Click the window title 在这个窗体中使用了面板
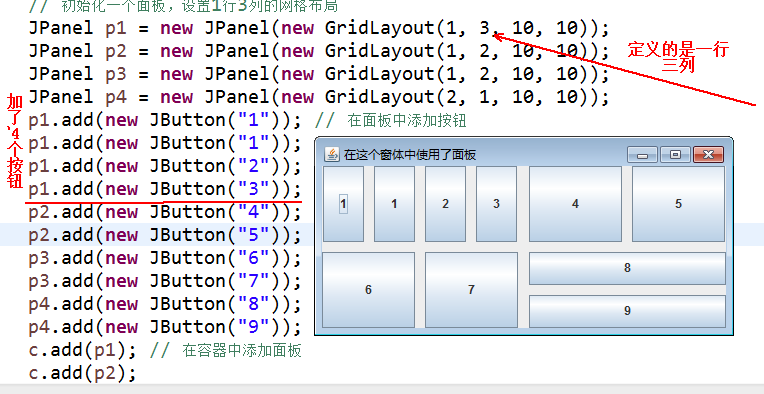This screenshot has width=764, height=394. click(410, 155)
